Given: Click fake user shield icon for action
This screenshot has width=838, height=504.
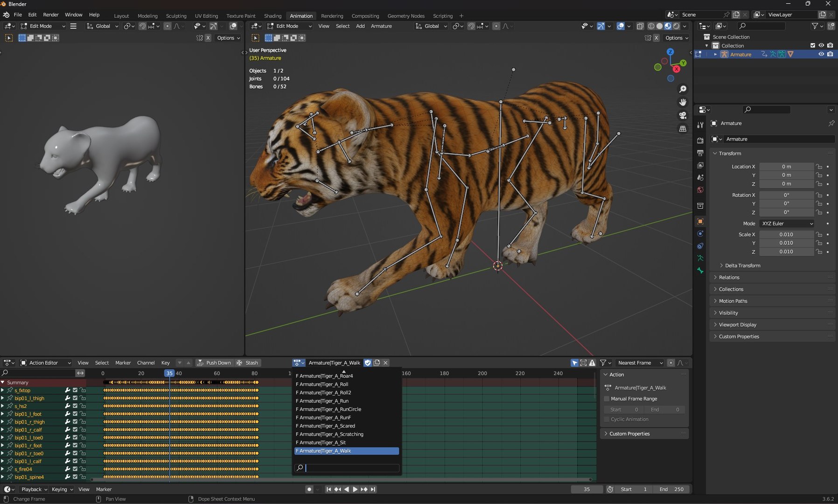Looking at the screenshot, I should (x=368, y=363).
